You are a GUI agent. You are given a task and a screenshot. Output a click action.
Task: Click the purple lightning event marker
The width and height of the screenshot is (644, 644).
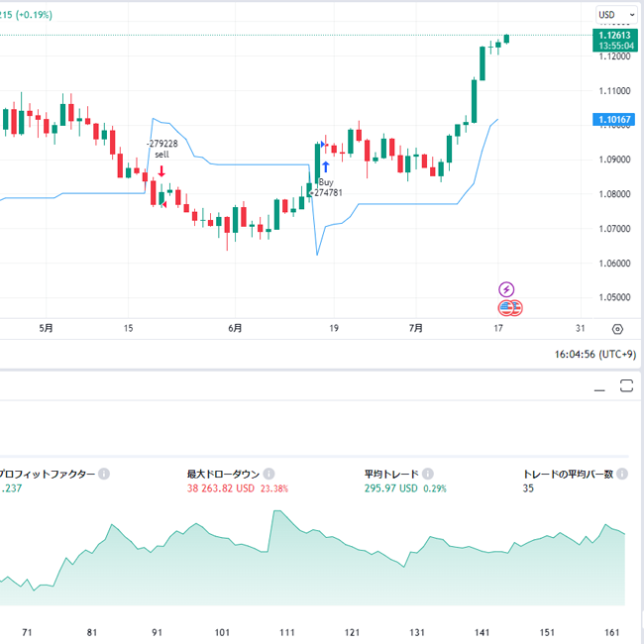click(506, 289)
